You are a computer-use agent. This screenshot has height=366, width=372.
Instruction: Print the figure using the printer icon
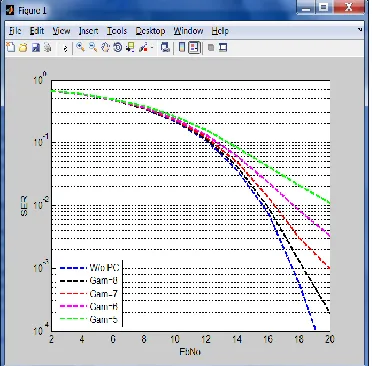[x=48, y=48]
